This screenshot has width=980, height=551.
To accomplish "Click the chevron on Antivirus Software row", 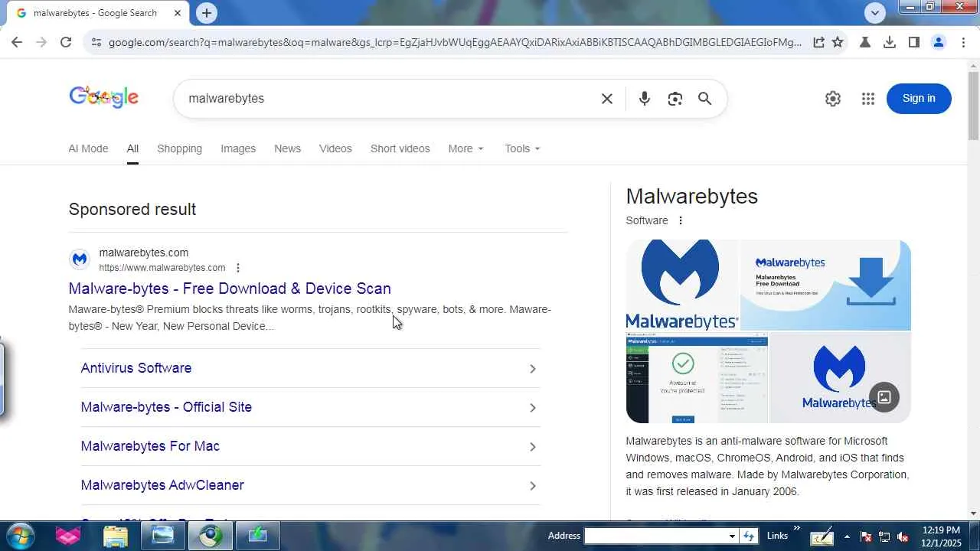I will (x=533, y=369).
